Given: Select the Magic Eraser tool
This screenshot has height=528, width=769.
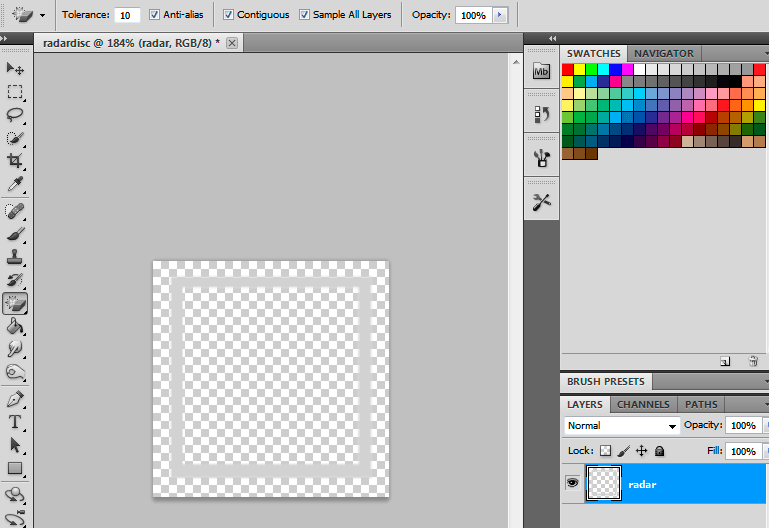Looking at the screenshot, I should tap(15, 303).
